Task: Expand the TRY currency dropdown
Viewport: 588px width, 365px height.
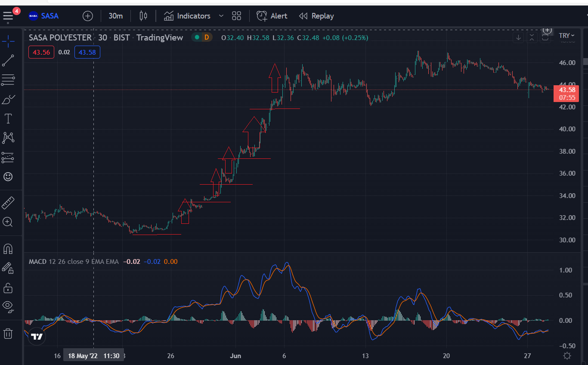Action: 567,36
